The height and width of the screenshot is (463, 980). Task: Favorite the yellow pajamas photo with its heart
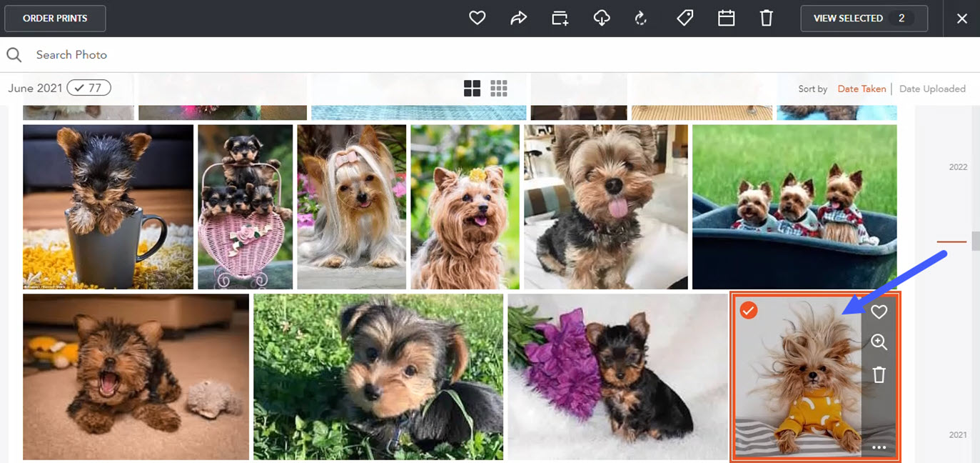click(x=879, y=312)
